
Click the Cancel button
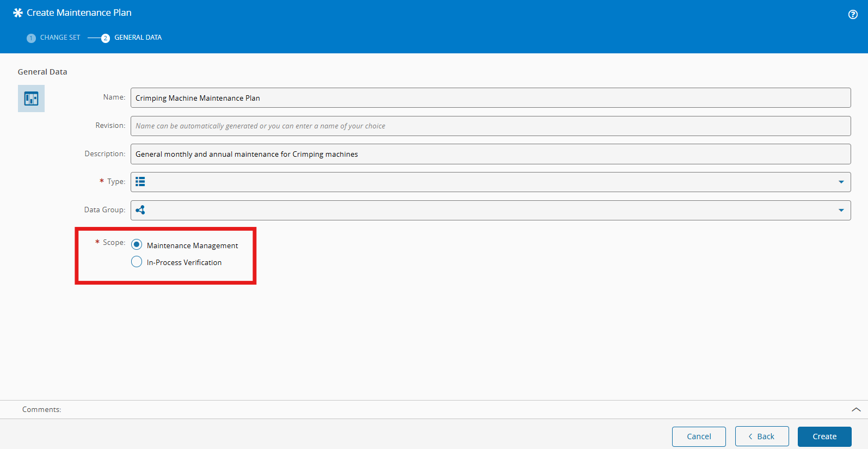pyautogui.click(x=699, y=436)
